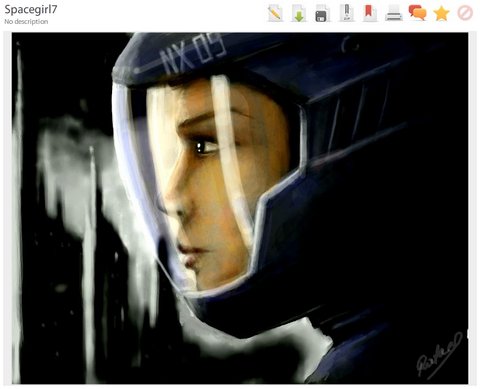Image resolution: width=480 pixels, height=389 pixels.
Task: Click the Spacegirl7 title
Action: coord(31,10)
